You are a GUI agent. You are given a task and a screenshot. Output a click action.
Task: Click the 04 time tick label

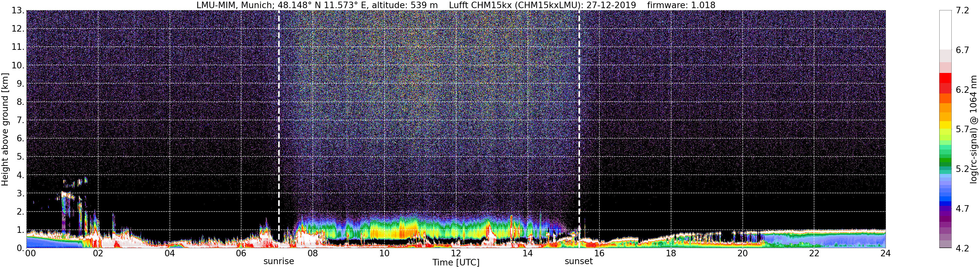point(170,253)
